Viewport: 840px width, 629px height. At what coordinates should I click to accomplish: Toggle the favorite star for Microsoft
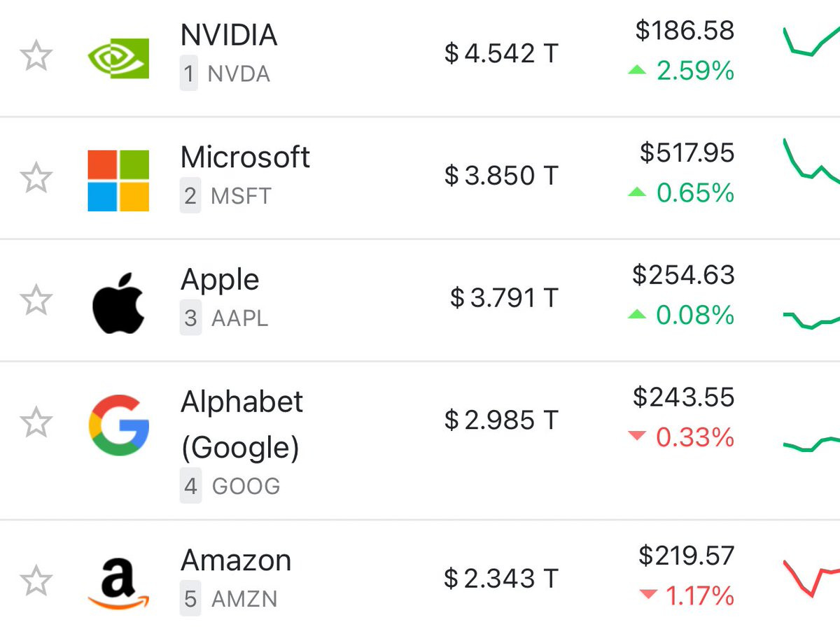point(36,178)
